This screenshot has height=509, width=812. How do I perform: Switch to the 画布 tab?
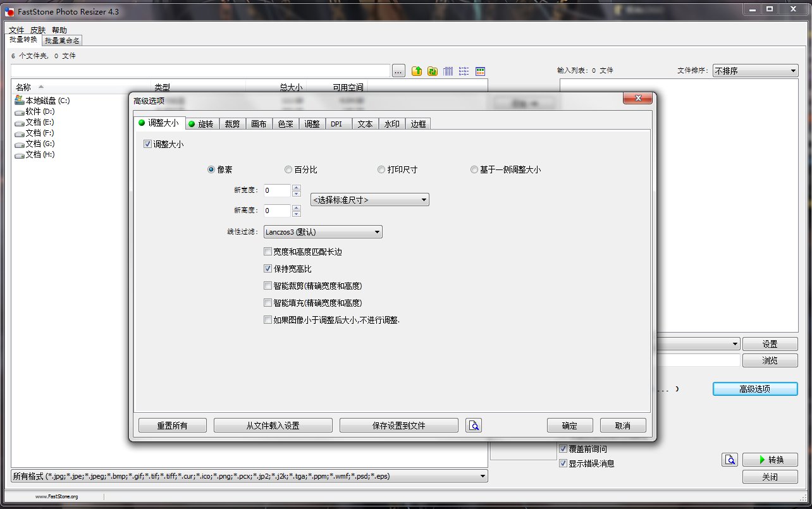[259, 124]
